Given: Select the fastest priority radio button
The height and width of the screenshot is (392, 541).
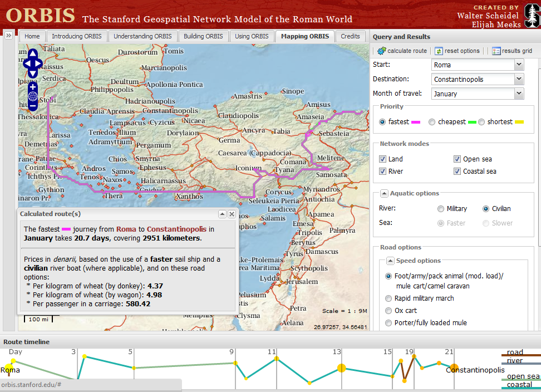Looking at the screenshot, I should tap(382, 122).
